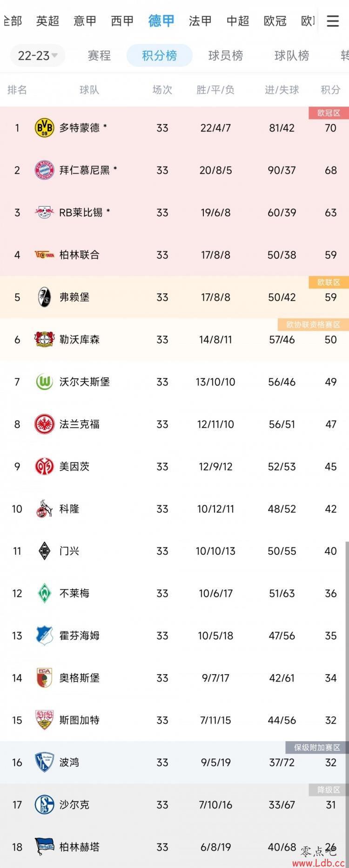This screenshot has height=868, width=349.
Task: Open the 球队榜 team ranking tab
Action: click(292, 56)
